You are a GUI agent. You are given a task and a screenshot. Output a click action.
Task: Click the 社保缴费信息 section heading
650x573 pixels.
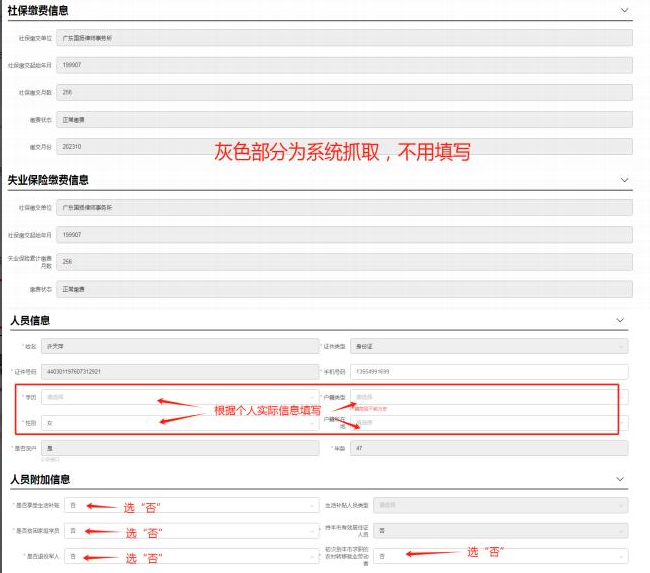pyautogui.click(x=38, y=11)
